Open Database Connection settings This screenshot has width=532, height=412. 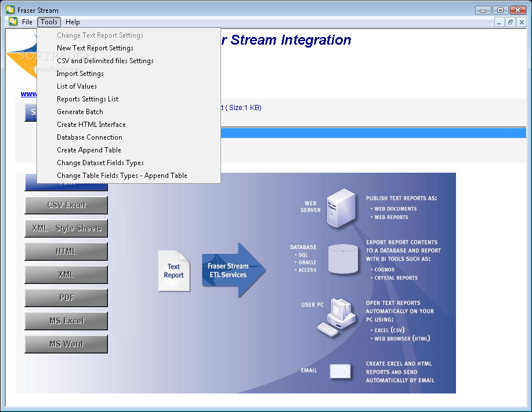[89, 137]
